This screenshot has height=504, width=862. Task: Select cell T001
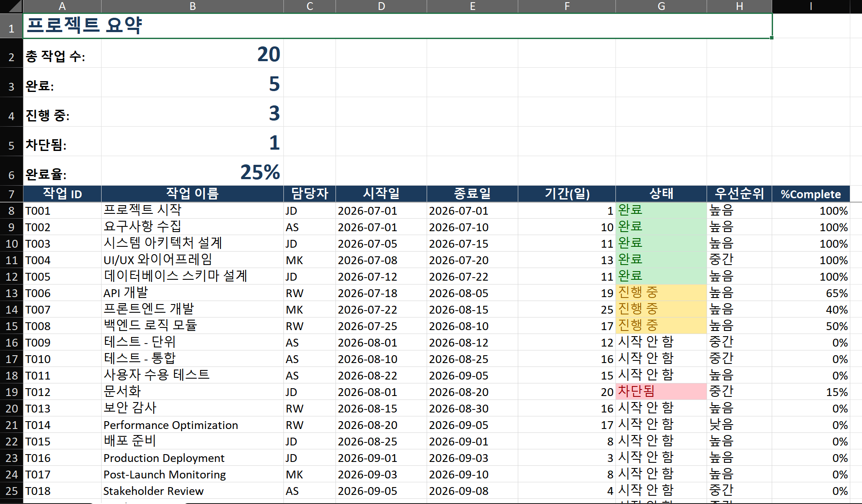click(x=62, y=211)
